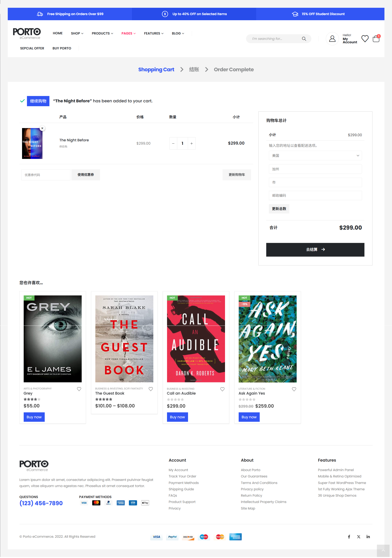Expand the country dropdown showing 美国
The height and width of the screenshot is (558, 392).
tap(315, 156)
